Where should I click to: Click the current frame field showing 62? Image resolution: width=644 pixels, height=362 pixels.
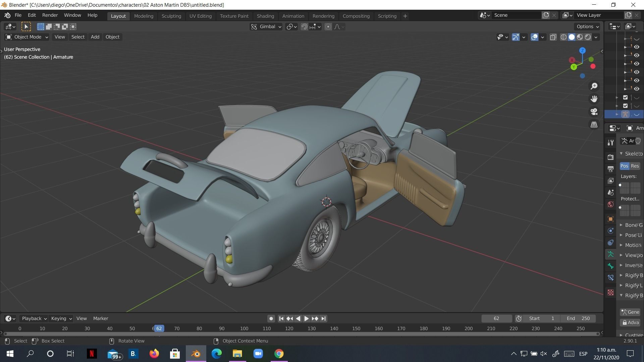[496, 318]
